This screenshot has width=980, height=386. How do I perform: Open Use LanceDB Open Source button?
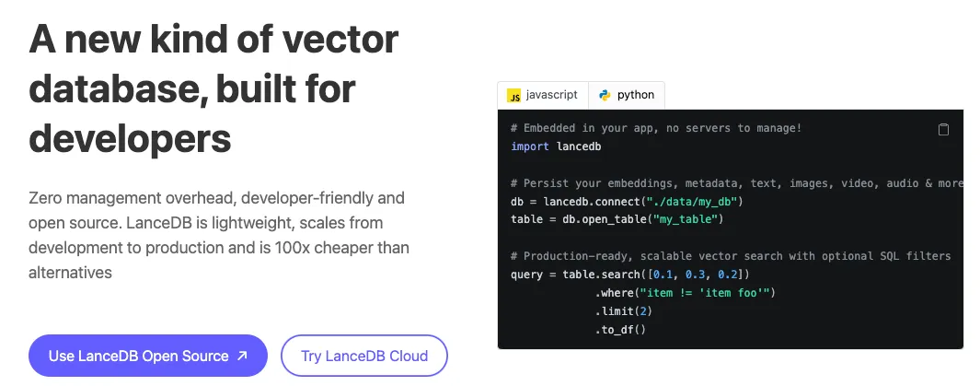click(x=148, y=356)
